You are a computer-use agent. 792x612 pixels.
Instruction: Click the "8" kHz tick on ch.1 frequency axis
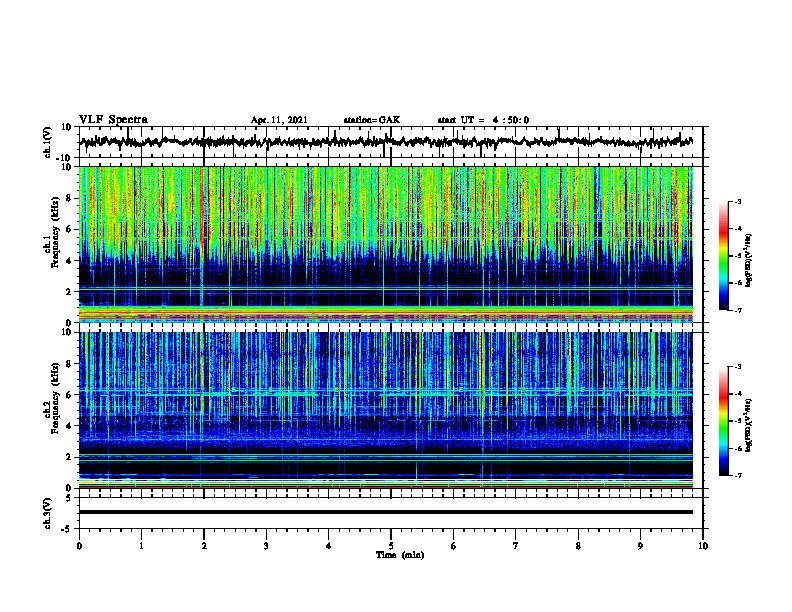[x=69, y=198]
